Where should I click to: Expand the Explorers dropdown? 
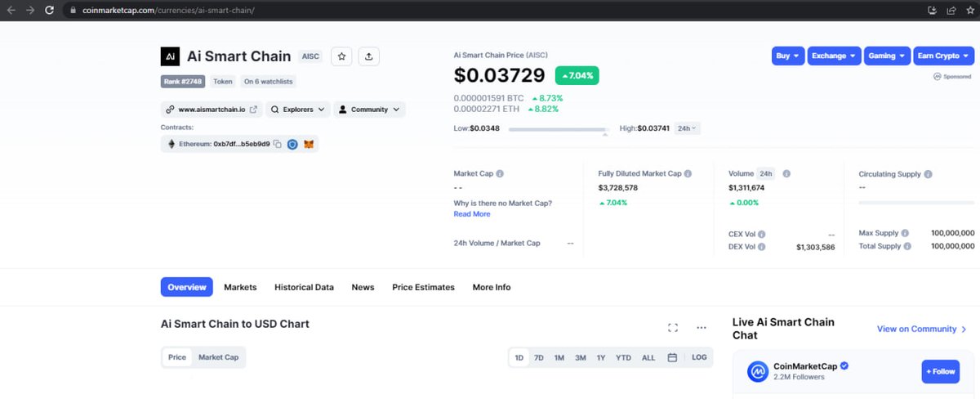(298, 110)
